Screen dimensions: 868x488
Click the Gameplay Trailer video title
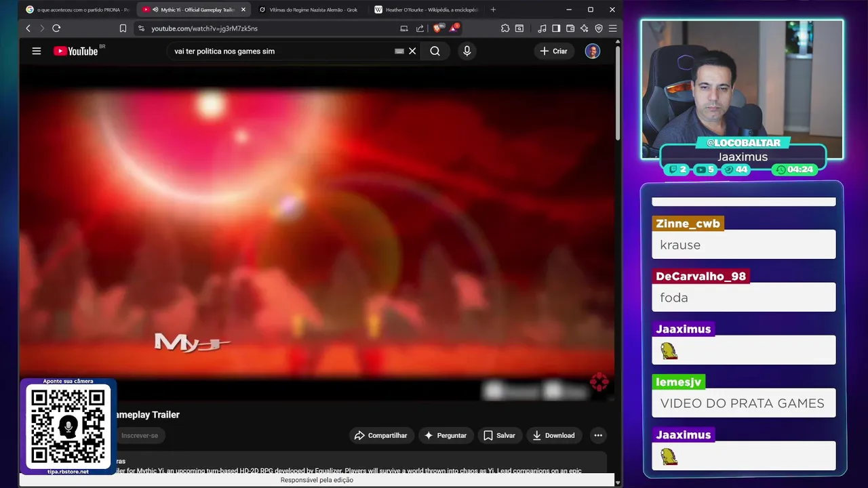[x=146, y=415]
